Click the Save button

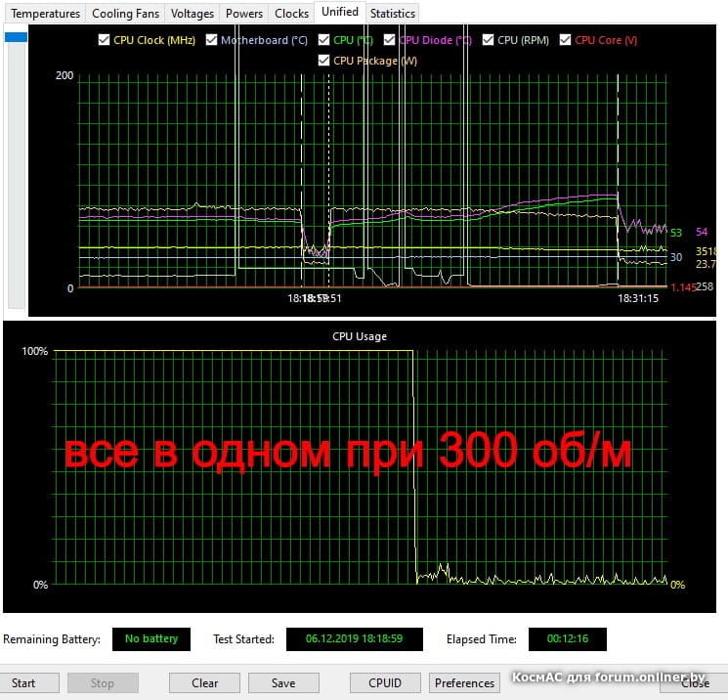(x=283, y=682)
